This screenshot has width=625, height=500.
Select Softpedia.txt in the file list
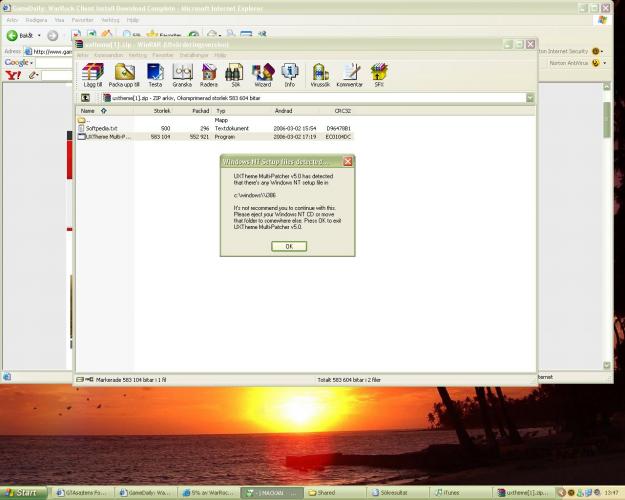pyautogui.click(x=101, y=128)
